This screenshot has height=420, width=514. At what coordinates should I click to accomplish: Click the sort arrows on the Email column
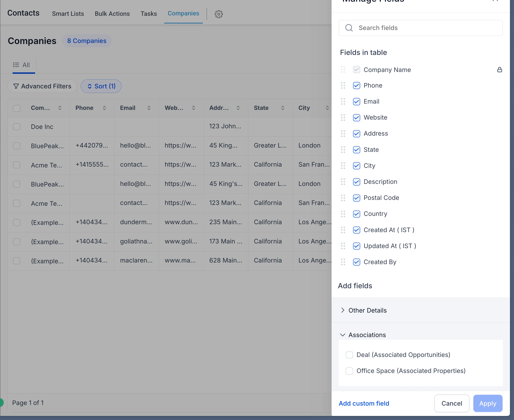(x=149, y=108)
